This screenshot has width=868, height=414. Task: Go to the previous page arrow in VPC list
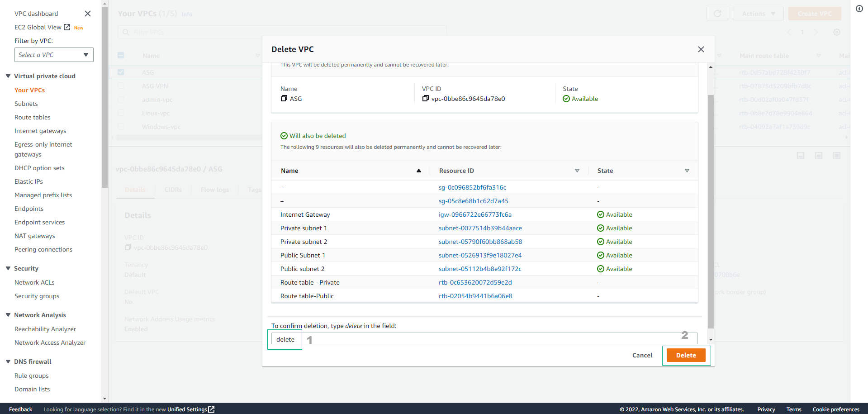point(789,32)
